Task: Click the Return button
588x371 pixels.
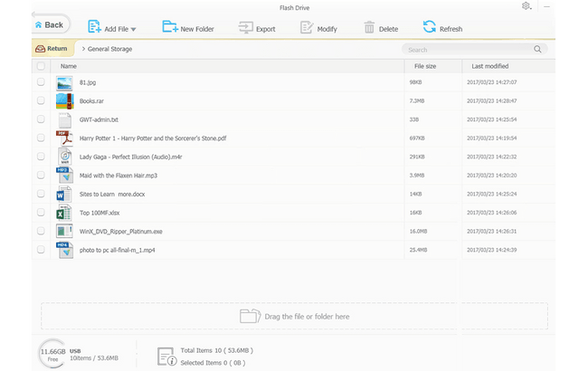Action: [52, 49]
